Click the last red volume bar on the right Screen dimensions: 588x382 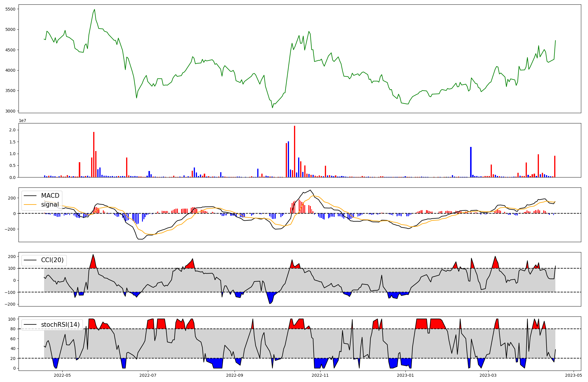(x=555, y=166)
